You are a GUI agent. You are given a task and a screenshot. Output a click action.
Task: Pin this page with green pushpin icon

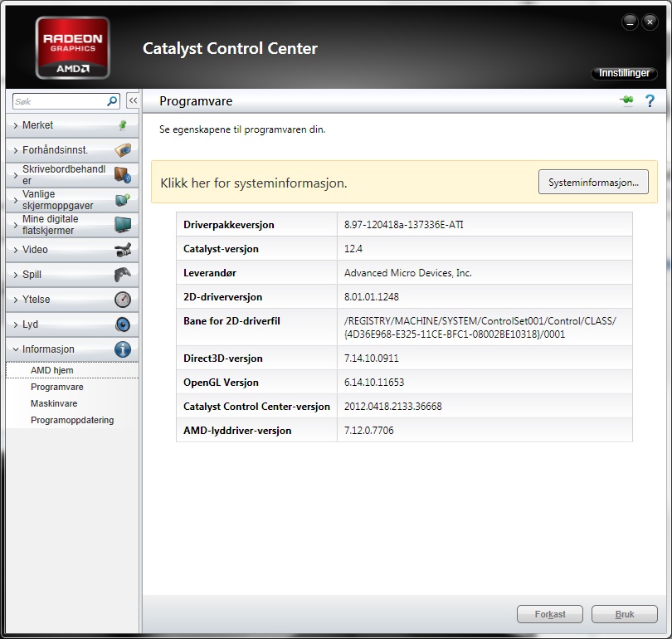[x=626, y=100]
